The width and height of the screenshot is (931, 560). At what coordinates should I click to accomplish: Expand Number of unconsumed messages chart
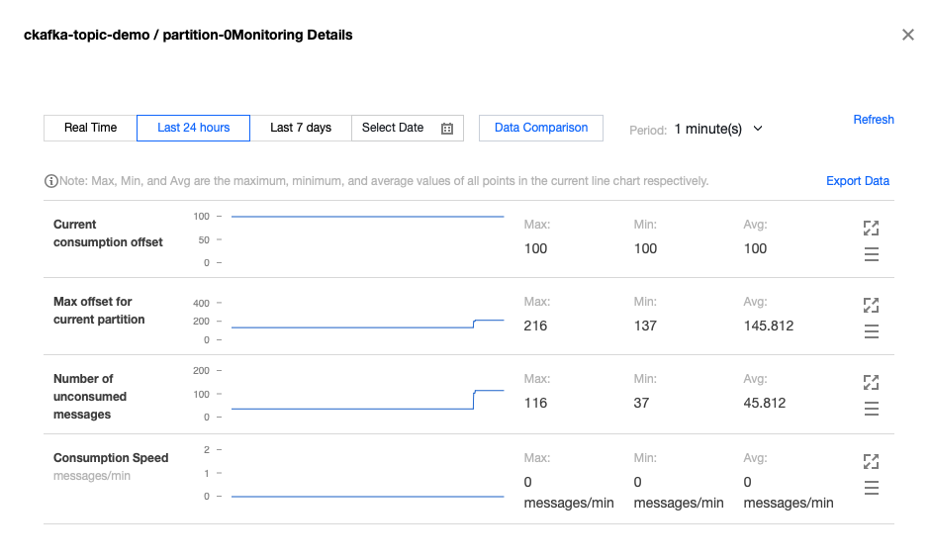871,382
